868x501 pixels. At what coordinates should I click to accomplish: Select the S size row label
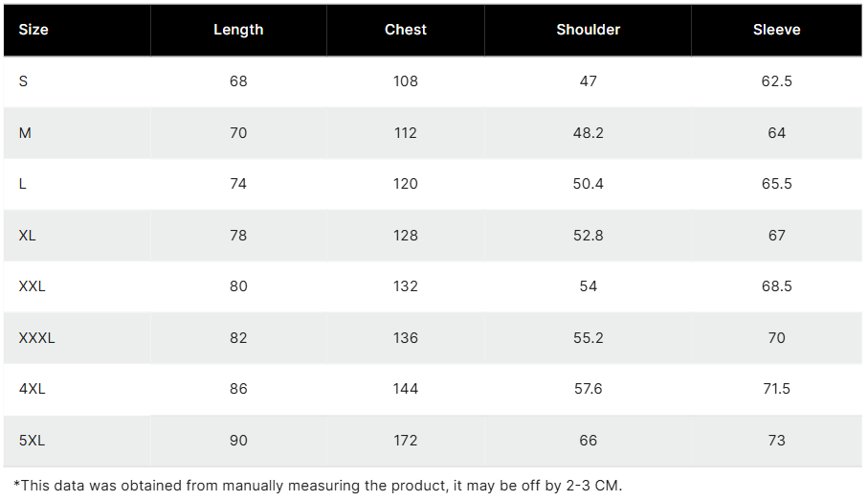click(24, 81)
